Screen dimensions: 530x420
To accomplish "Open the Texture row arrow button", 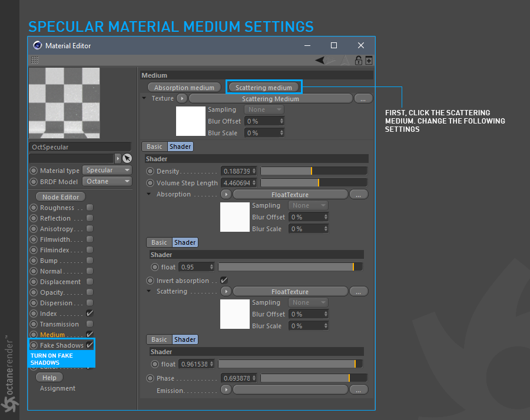I will coord(182,98).
